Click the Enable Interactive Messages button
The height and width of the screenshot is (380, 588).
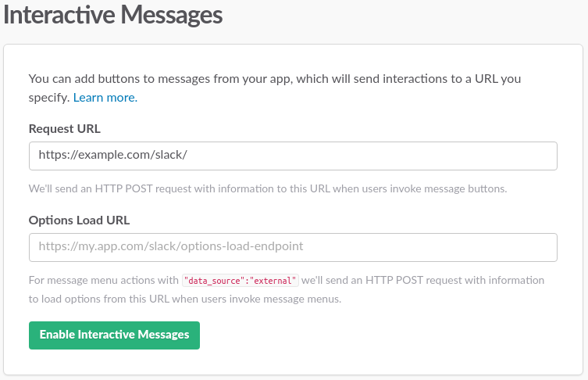coord(114,335)
